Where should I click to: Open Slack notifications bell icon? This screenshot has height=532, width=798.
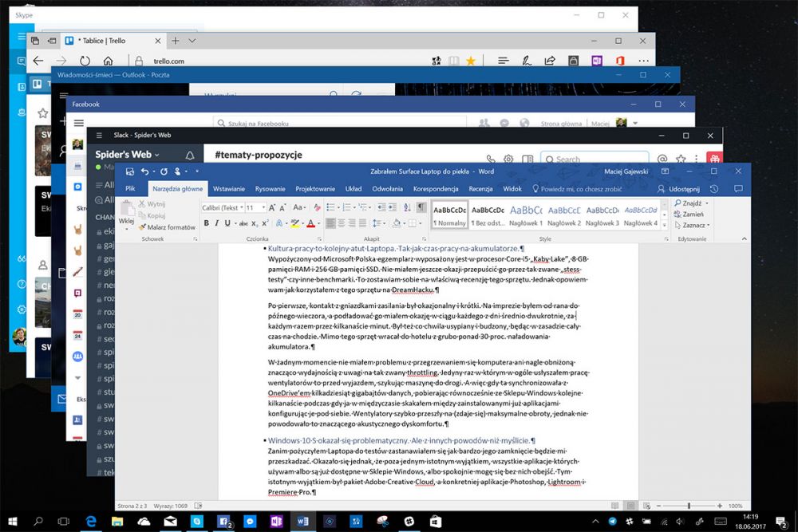(190, 155)
